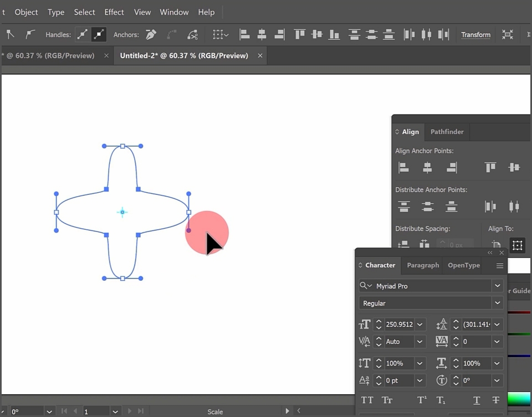Viewport: 532px width, 417px height.
Task: Click the kerning Auto input field
Action: (400, 341)
